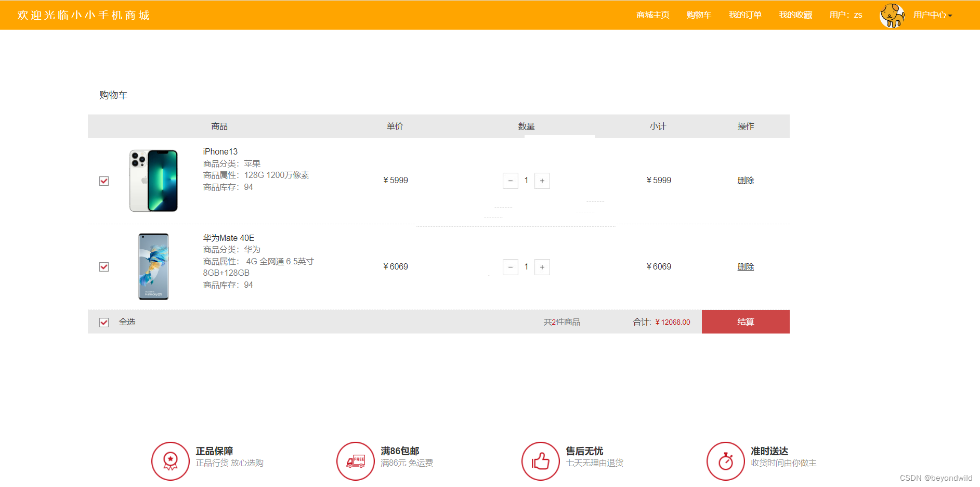Click the puppy user avatar icon
This screenshot has width=980, height=487.
point(892,15)
